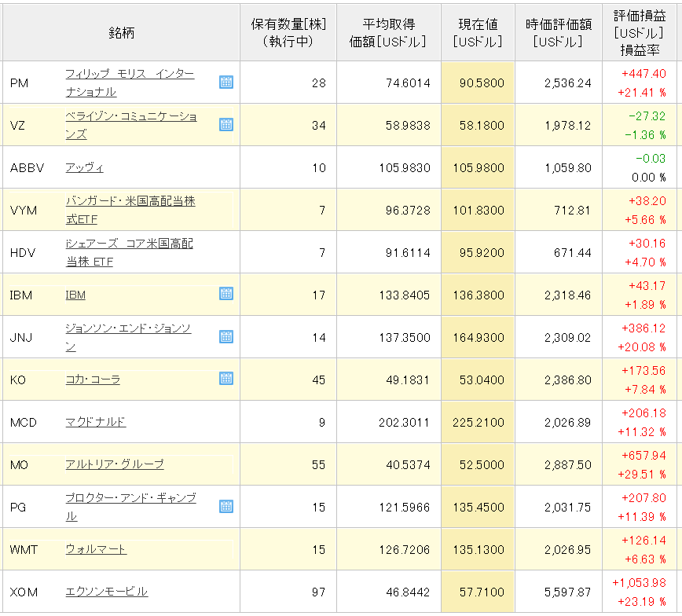Select average cost 202.3011
Viewport: 682px width, 616px height.
(x=404, y=423)
